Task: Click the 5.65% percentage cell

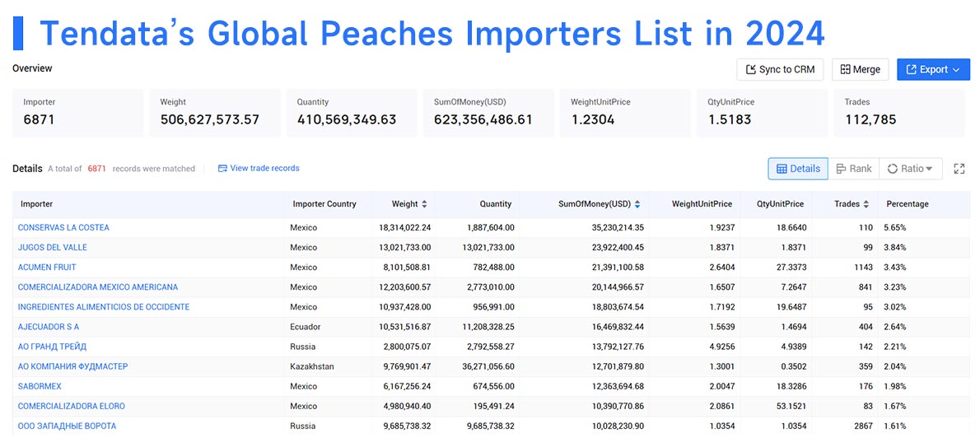Action: tap(895, 227)
